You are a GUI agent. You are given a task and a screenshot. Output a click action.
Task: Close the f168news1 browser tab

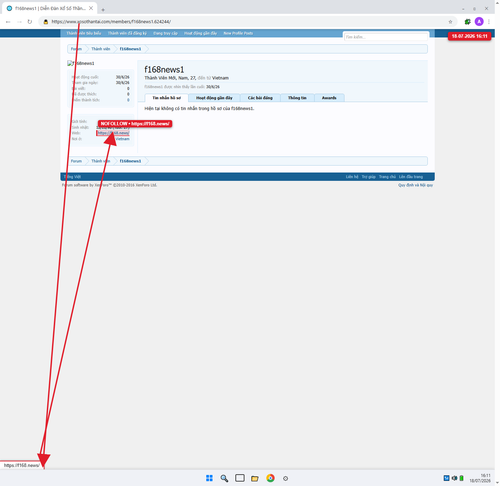point(91,8)
